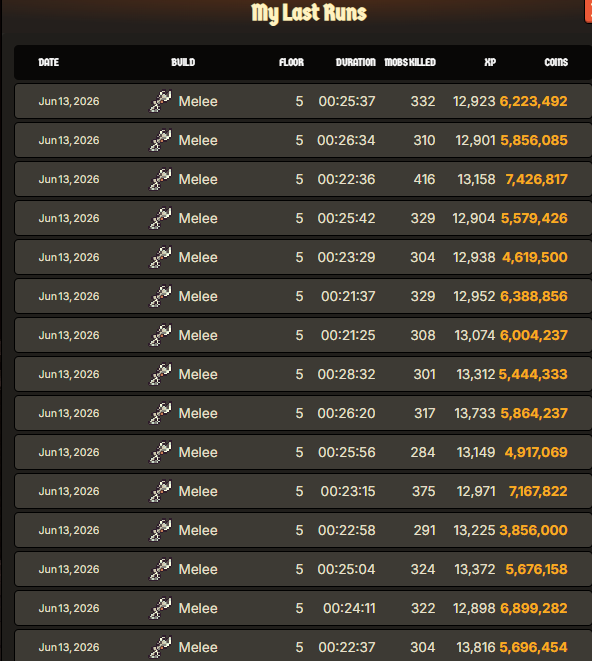
Task: Click the coins value 6,388,856
Action: click(534, 296)
